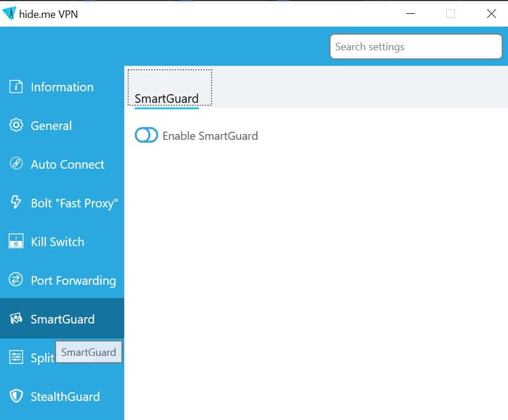The height and width of the screenshot is (420, 508).
Task: Open Bolt "Fast Proxy" settings
Action: 62,203
